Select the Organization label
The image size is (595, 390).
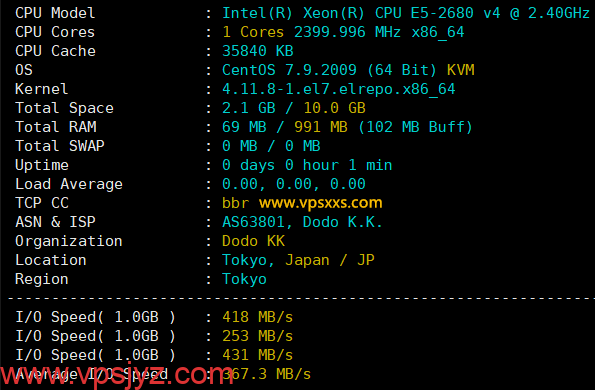tap(69, 241)
